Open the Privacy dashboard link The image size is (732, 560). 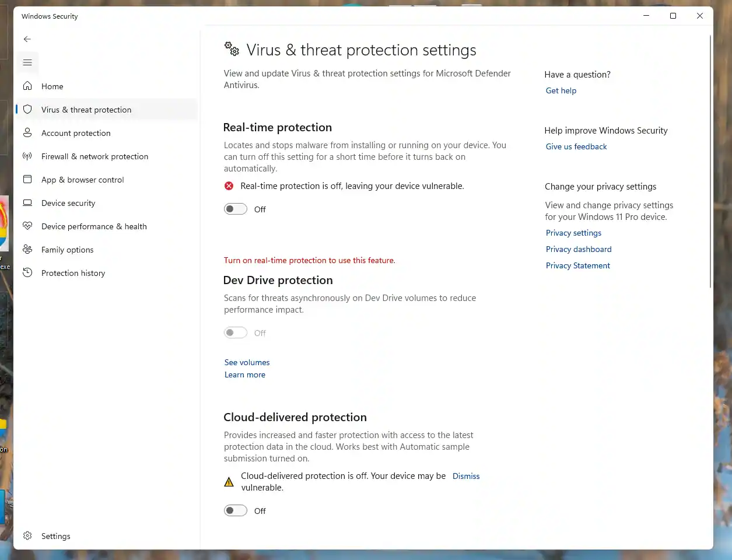coord(578,249)
